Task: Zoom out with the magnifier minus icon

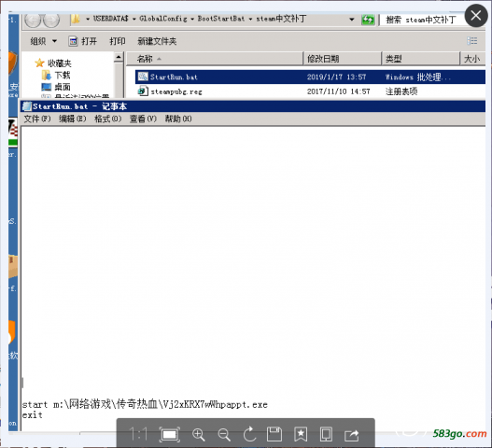Action: click(224, 435)
